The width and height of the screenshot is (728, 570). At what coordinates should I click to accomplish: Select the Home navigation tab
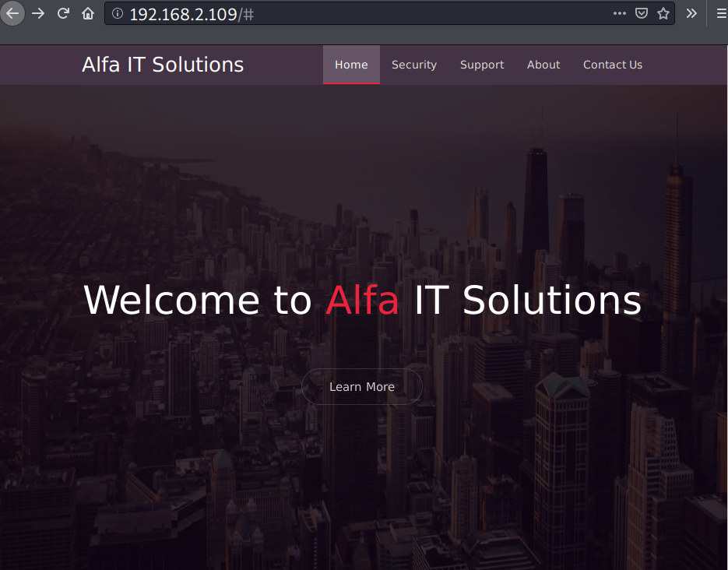coord(351,65)
